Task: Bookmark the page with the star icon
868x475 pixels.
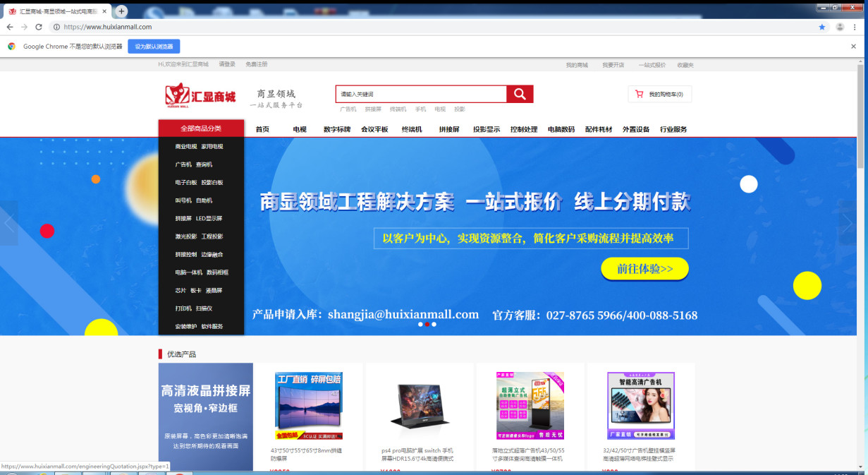Action: 822,27
